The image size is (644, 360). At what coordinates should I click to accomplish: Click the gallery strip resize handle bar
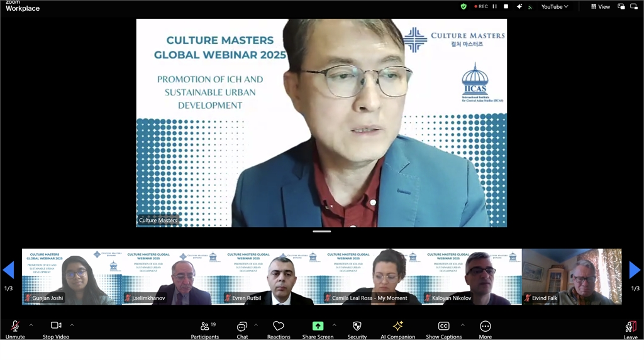[321, 231]
